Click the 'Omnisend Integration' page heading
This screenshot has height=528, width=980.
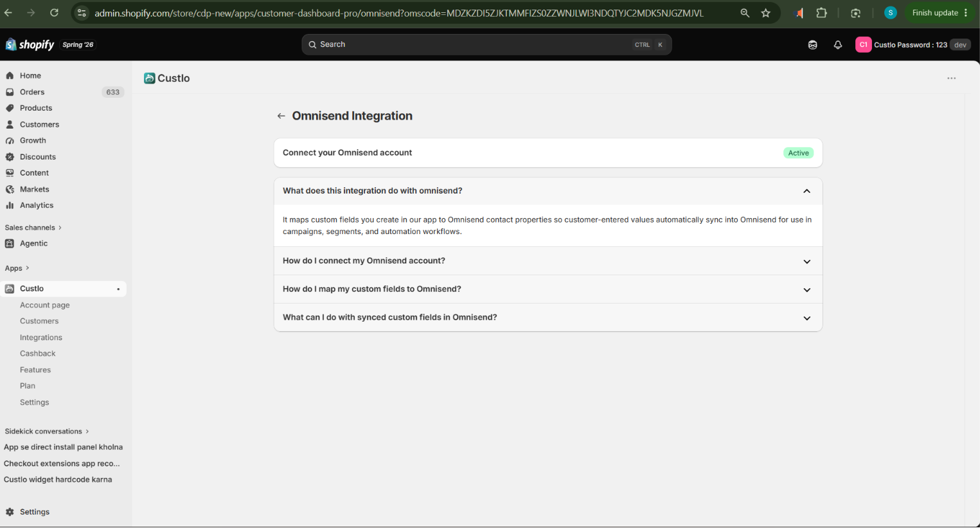click(352, 116)
